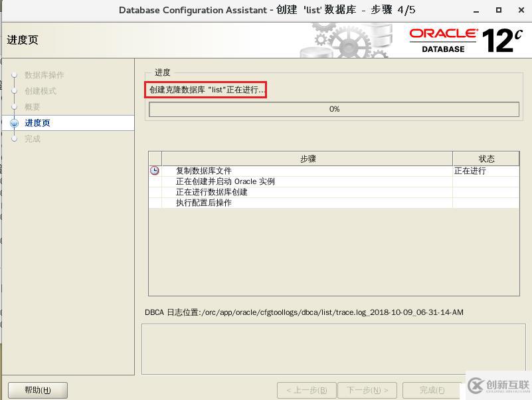Click the 创建克隆数据库 "list" 正在进行 message
The width and height of the screenshot is (532, 400).
pos(207,90)
